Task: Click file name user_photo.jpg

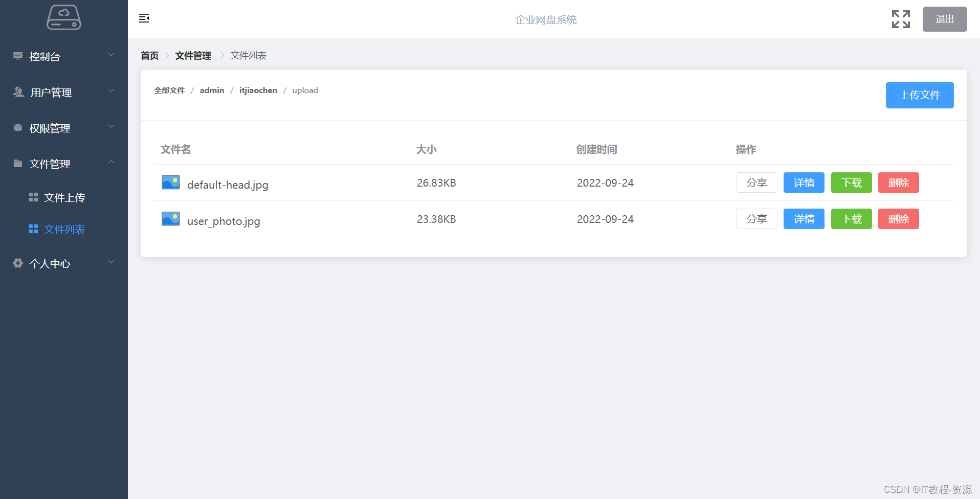Action: coord(224,221)
